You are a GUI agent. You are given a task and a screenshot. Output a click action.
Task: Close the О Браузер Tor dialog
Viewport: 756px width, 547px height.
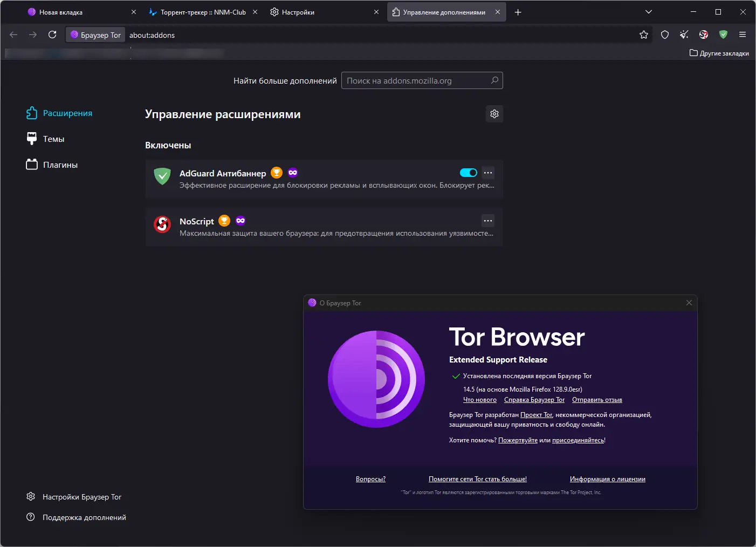tap(689, 303)
